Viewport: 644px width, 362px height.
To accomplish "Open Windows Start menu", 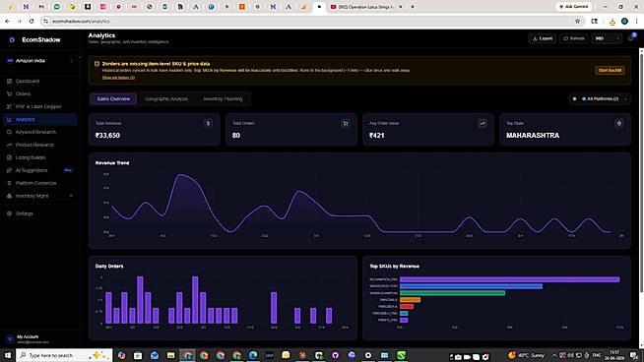I will point(8,355).
